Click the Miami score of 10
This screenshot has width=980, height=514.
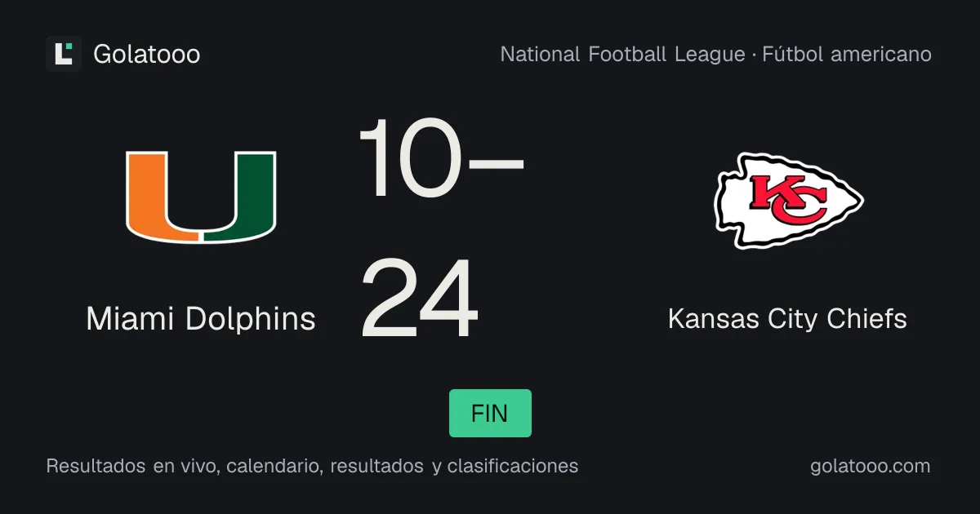(408, 158)
